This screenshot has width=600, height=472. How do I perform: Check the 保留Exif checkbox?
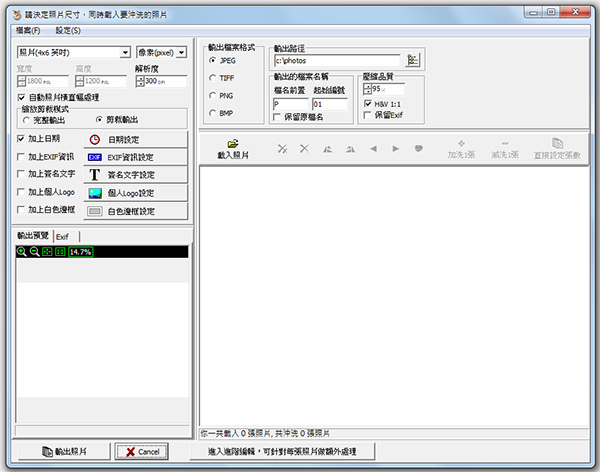368,115
